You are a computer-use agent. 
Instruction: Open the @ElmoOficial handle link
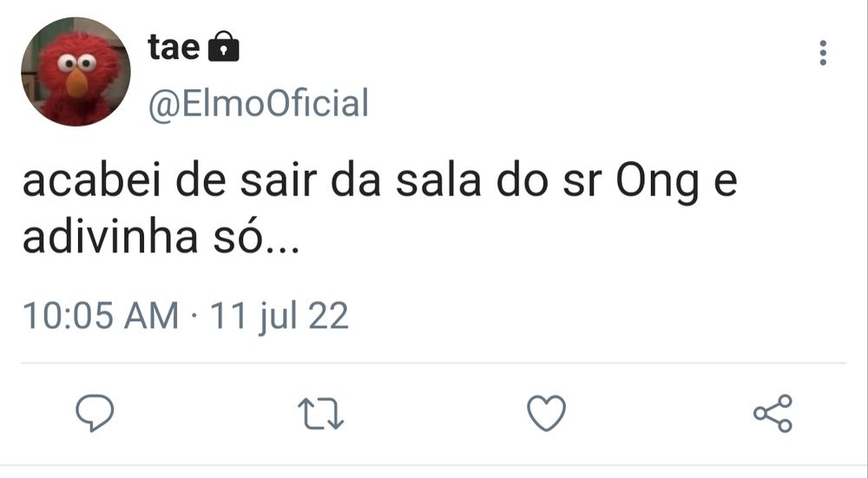tap(259, 103)
